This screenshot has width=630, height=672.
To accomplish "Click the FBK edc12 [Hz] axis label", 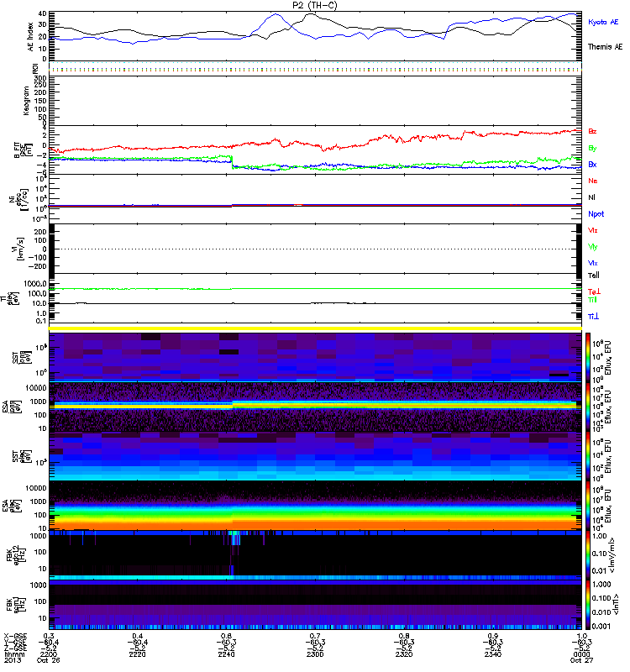I will (x=15, y=554).
